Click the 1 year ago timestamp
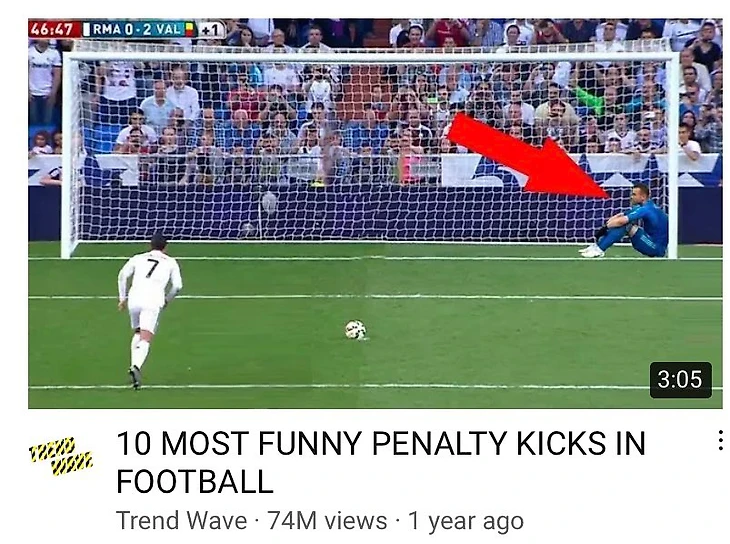This screenshot has width=730, height=544. [x=466, y=521]
